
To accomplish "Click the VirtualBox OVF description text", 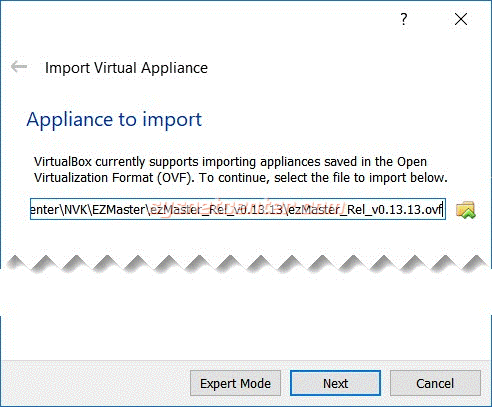I will coord(240,169).
